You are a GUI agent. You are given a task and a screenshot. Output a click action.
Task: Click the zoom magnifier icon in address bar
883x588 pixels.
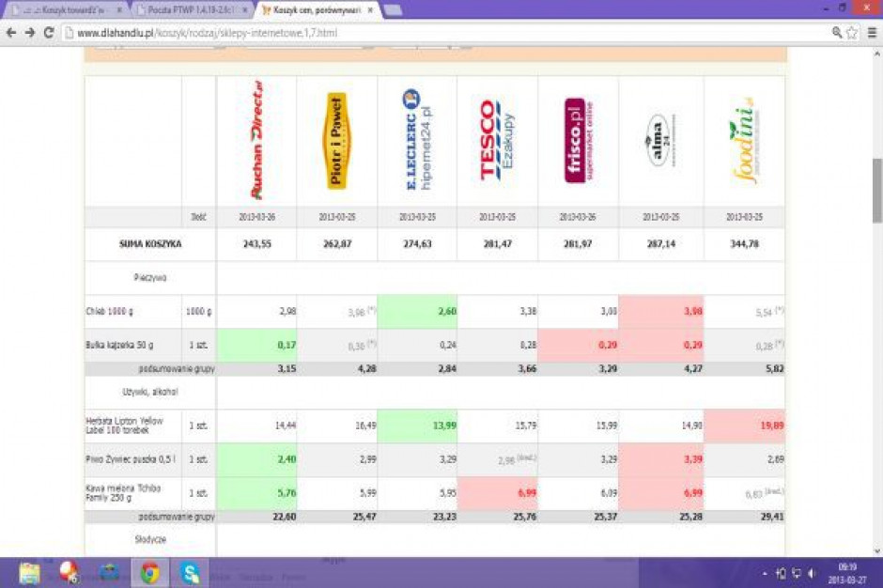837,33
